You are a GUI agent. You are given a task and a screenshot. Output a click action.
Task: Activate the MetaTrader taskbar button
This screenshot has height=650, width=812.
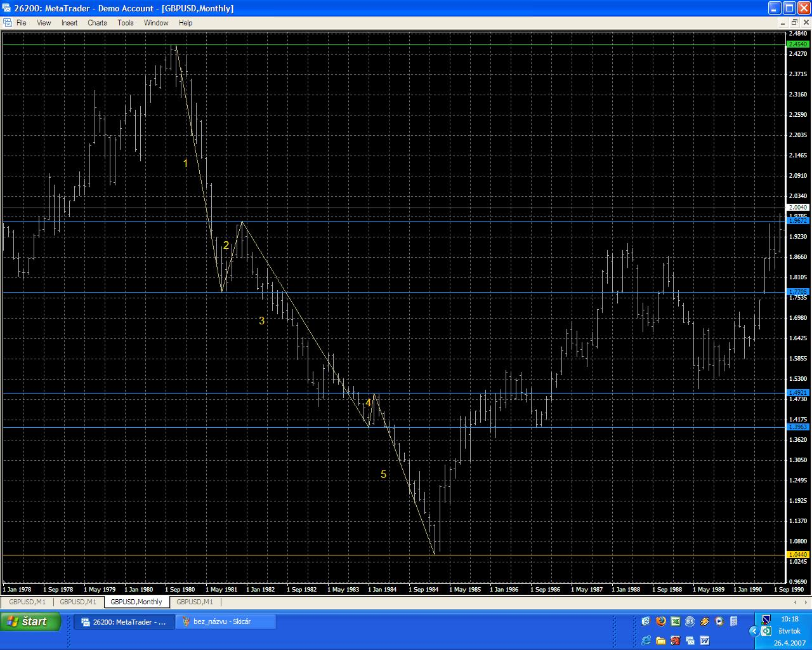[x=124, y=622]
